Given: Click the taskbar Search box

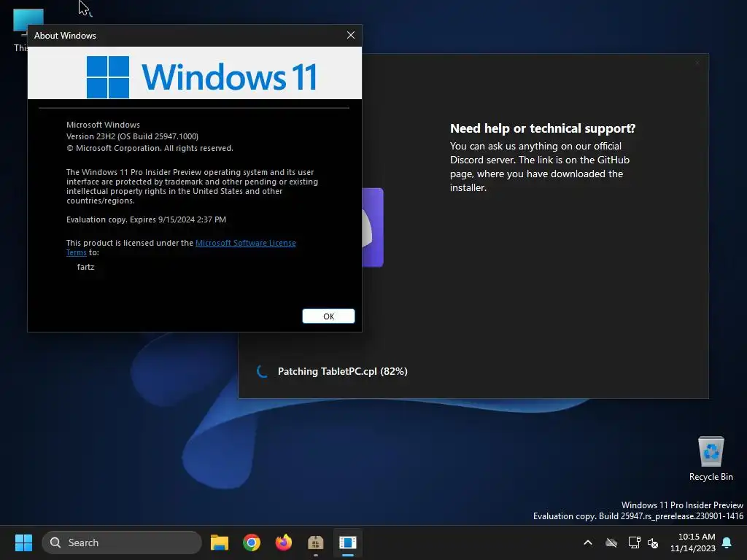Looking at the screenshot, I should (122, 542).
